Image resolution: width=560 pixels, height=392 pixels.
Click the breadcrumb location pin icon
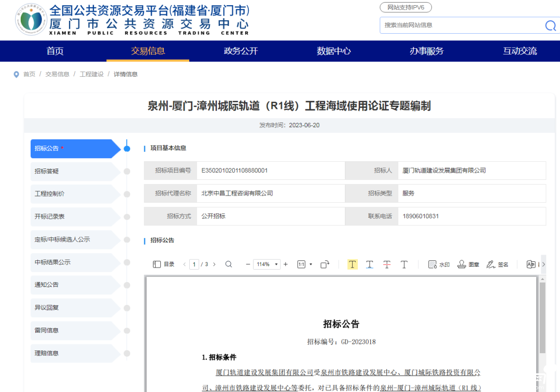click(16, 74)
